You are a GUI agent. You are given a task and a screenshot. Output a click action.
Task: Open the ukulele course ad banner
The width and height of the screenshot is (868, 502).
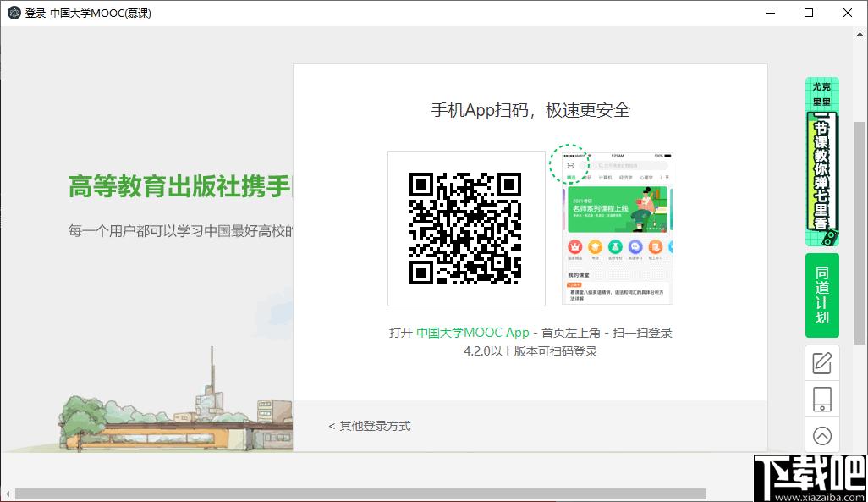tap(821, 163)
